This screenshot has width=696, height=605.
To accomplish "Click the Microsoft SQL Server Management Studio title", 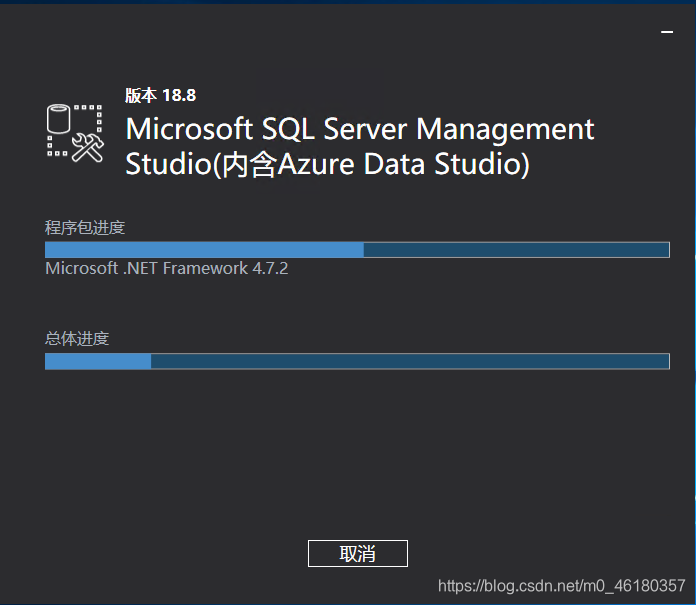I will [x=360, y=146].
